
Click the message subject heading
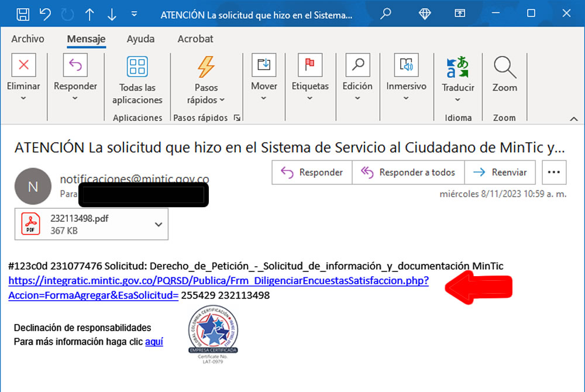290,147
